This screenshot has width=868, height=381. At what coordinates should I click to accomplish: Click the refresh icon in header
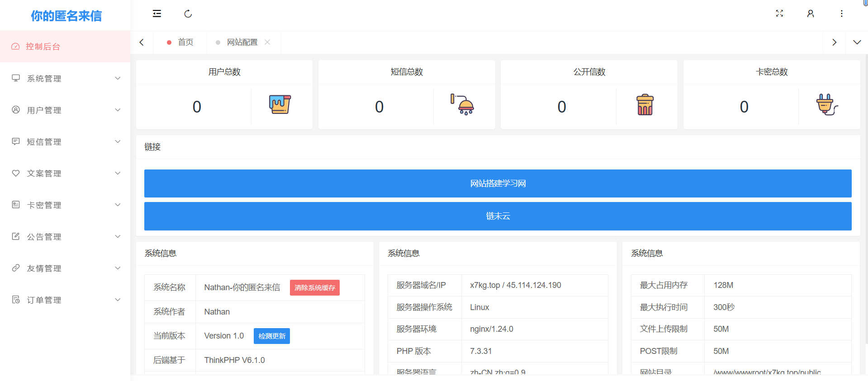click(x=188, y=14)
